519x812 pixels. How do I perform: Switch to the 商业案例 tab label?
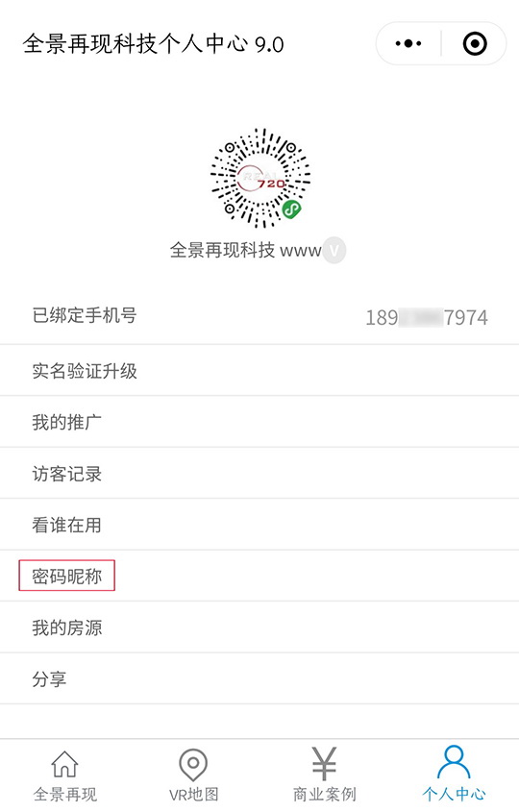(x=324, y=794)
